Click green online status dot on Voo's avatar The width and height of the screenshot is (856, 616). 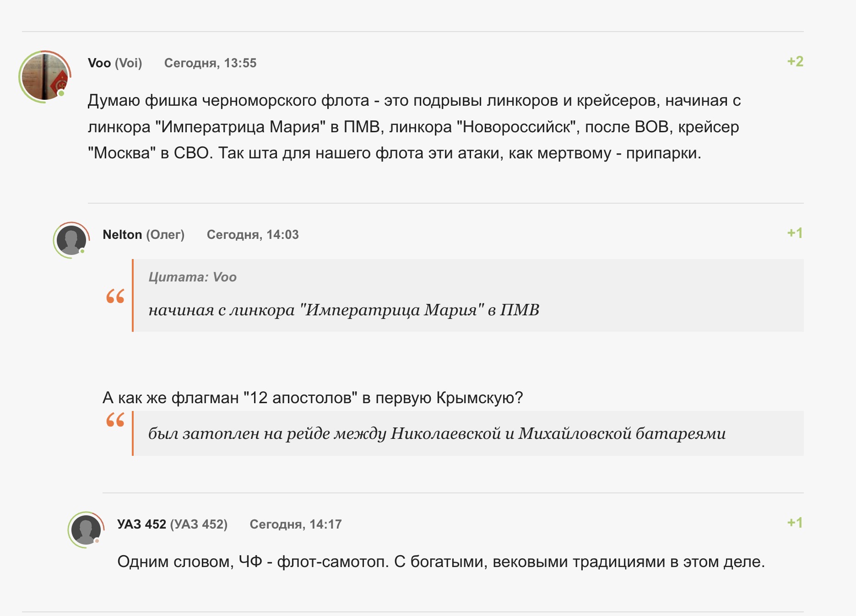[x=61, y=93]
